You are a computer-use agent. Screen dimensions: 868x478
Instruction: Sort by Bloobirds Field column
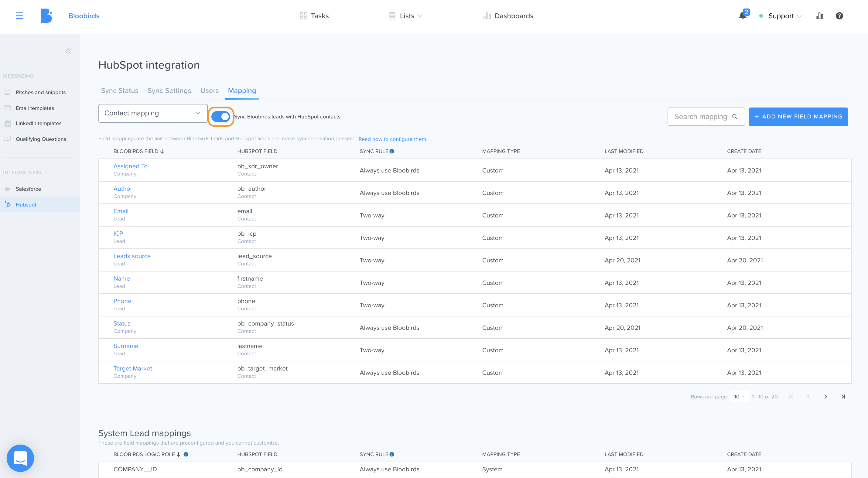click(x=139, y=151)
